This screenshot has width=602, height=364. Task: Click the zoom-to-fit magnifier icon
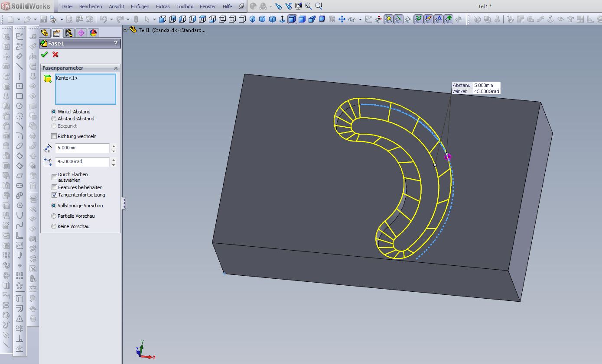(x=308, y=6)
